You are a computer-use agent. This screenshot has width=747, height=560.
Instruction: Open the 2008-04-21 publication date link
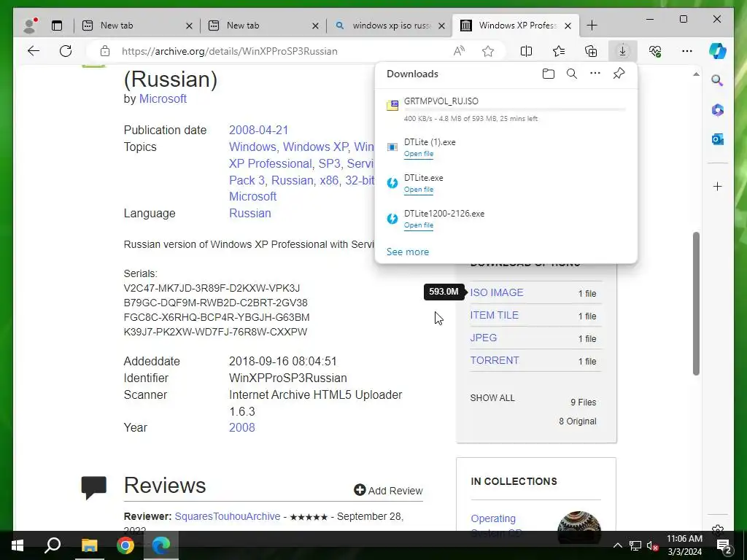pos(259,130)
